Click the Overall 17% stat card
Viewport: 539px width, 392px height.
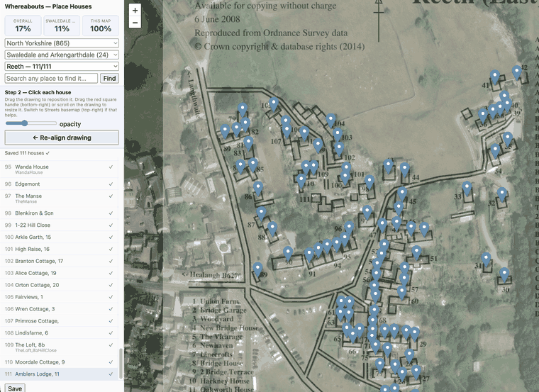pos(23,26)
